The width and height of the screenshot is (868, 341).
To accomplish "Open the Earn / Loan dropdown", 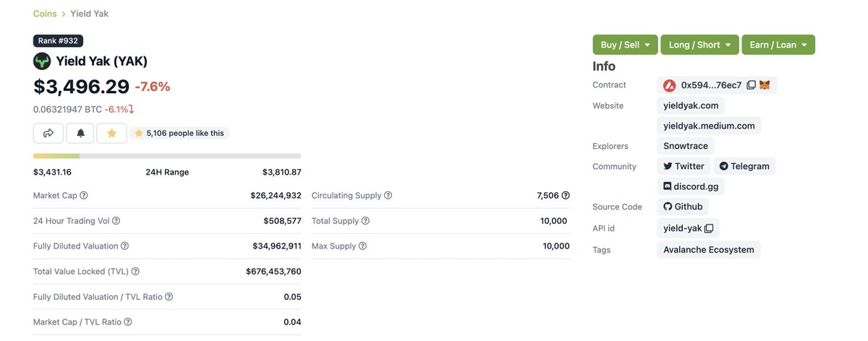I will [x=778, y=45].
